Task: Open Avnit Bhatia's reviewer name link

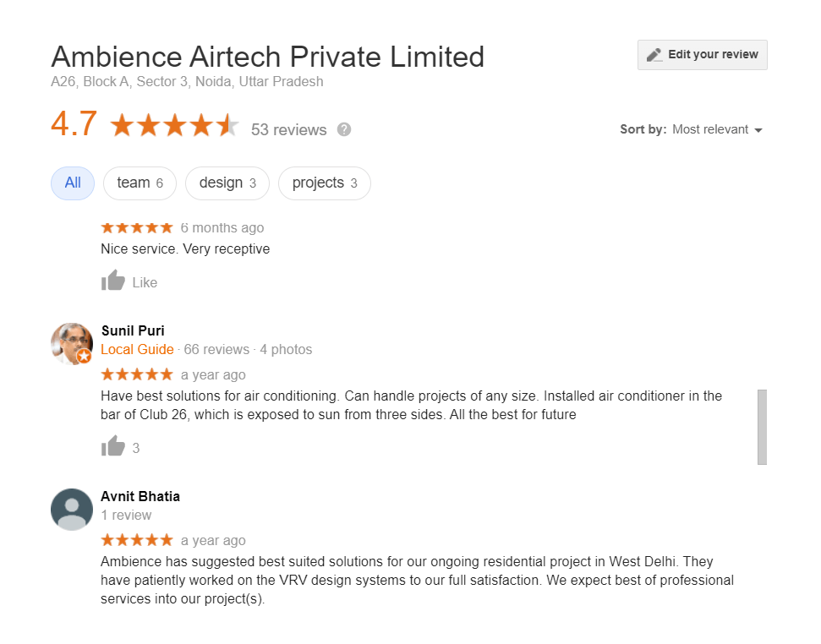Action: point(140,496)
